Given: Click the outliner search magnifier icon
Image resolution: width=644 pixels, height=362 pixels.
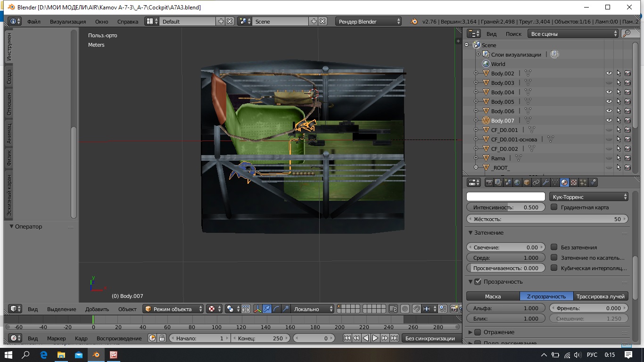Looking at the screenshot, I should (x=627, y=33).
